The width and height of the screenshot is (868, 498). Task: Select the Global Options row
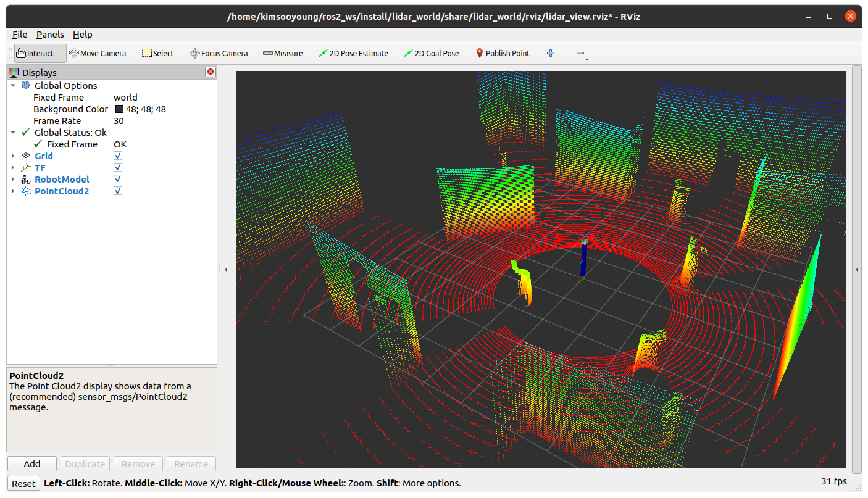coord(66,86)
